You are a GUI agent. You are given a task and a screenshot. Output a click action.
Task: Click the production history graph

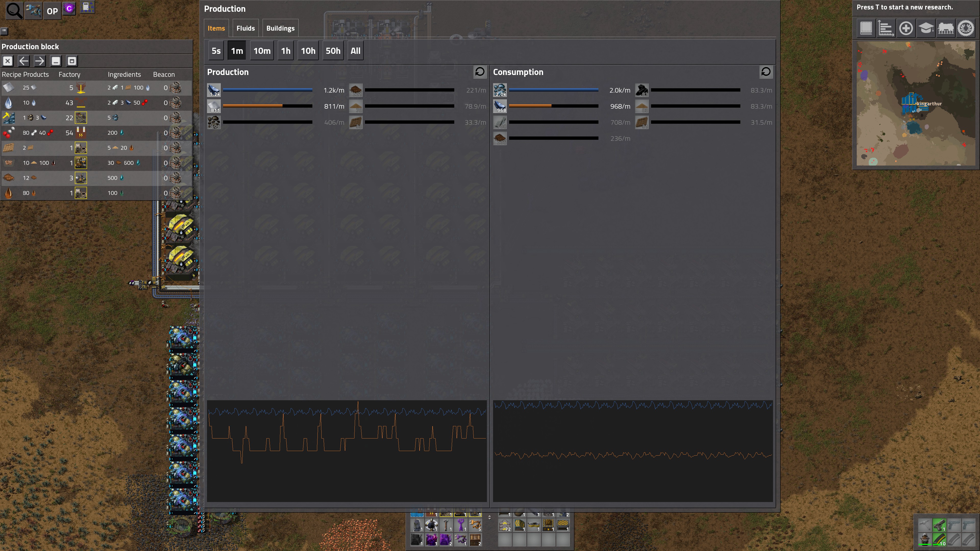point(347,451)
